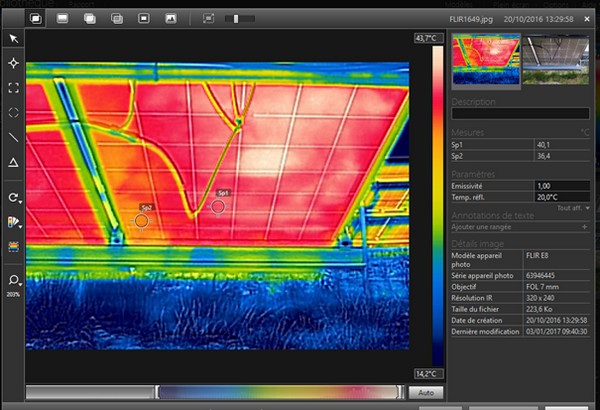
Task: Switch to Thermal MSX image mode
Action: point(36,18)
